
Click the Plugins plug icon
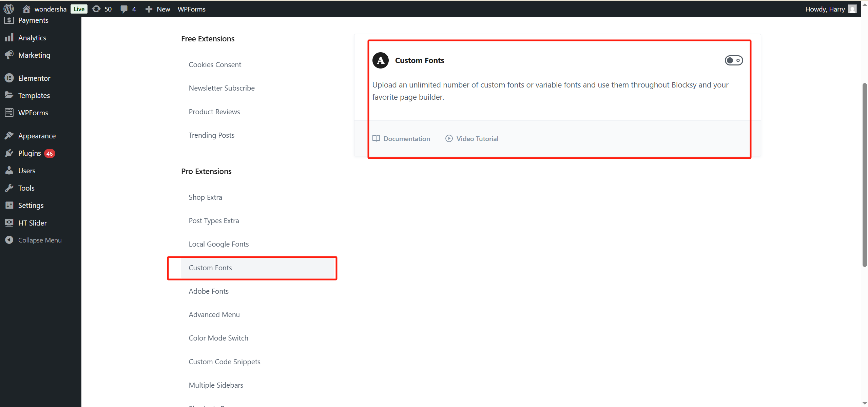[9, 153]
